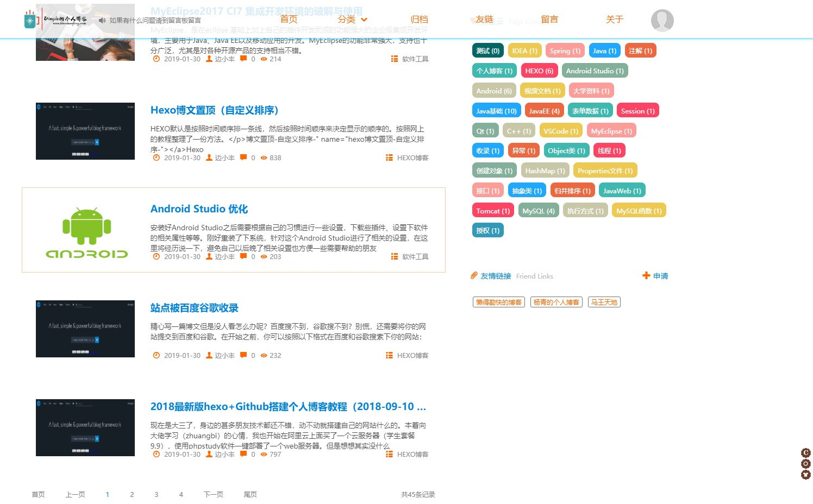This screenshot has width=813, height=504.
Task: Open the 归档 navigation menu item
Action: pos(419,20)
